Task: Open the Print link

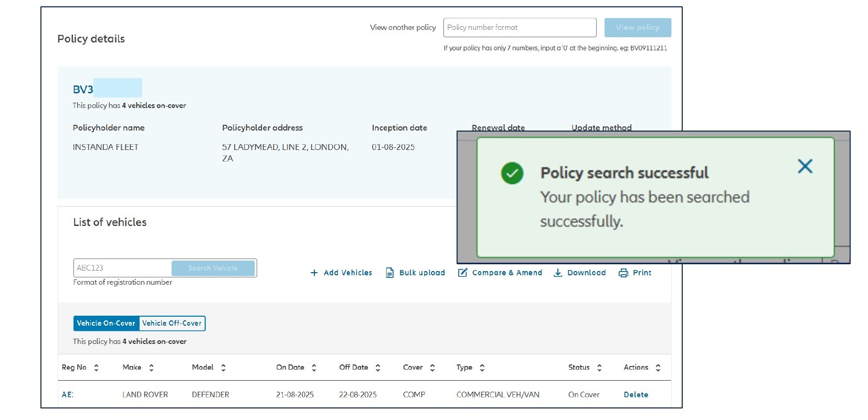Action: [642, 273]
